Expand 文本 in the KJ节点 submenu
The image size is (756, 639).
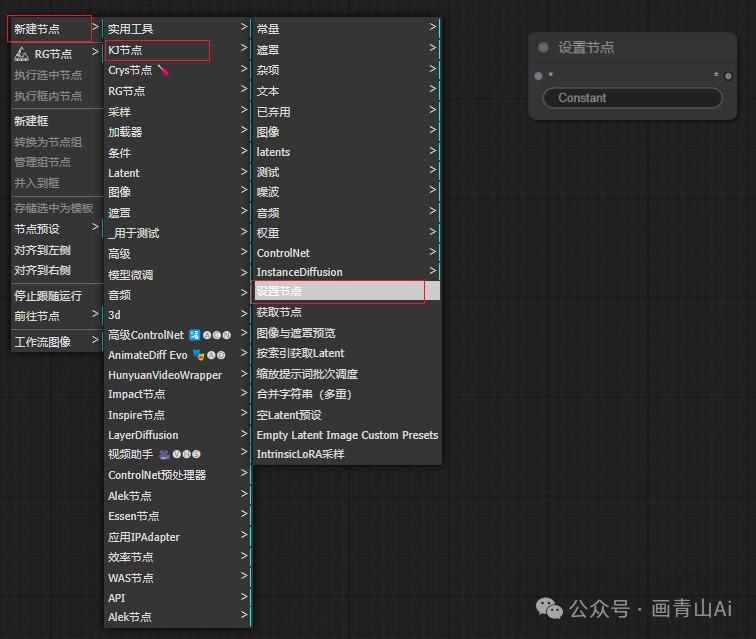(x=345, y=91)
